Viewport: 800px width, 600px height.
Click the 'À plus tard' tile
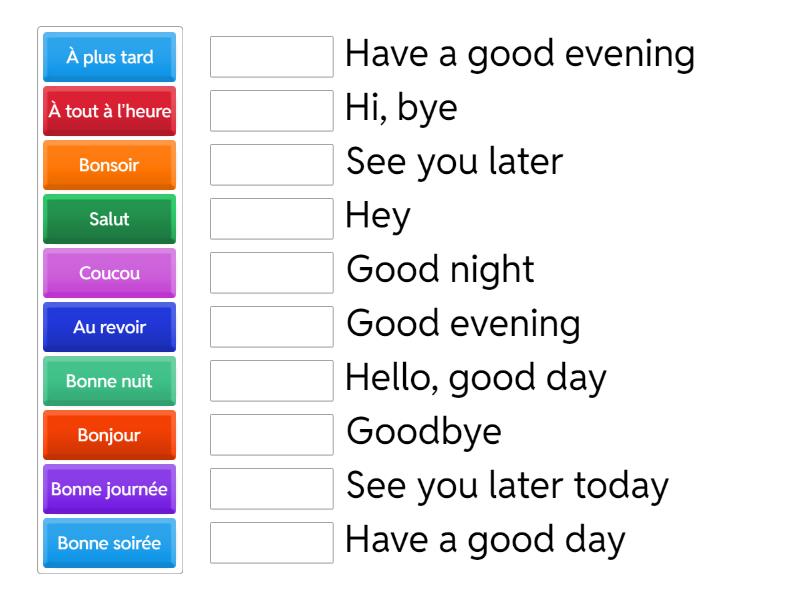tap(109, 57)
